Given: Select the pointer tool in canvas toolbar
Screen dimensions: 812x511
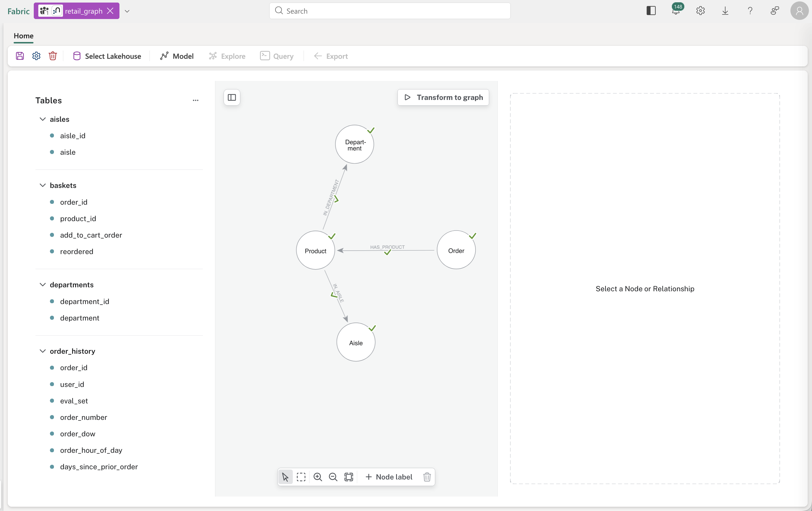Looking at the screenshot, I should 285,477.
